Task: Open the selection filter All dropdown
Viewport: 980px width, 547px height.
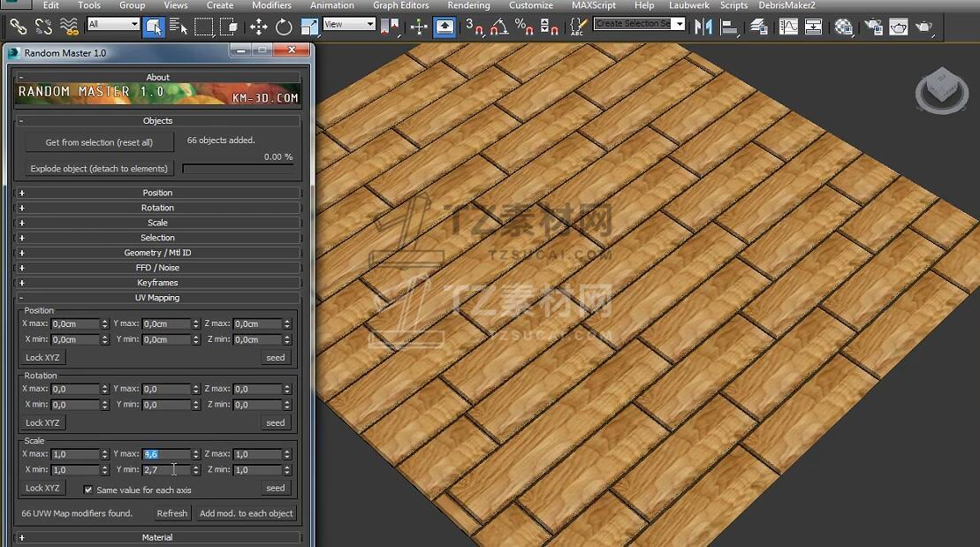Action: click(113, 25)
